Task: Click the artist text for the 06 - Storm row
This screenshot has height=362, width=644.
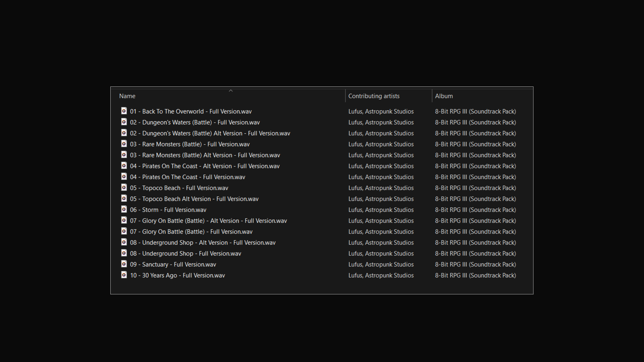Action: point(381,210)
